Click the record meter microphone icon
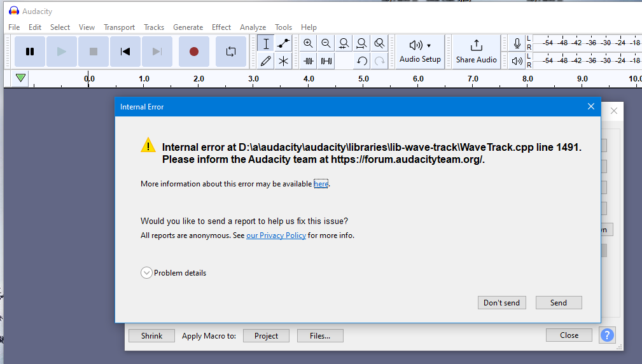642x364 pixels. coord(517,43)
